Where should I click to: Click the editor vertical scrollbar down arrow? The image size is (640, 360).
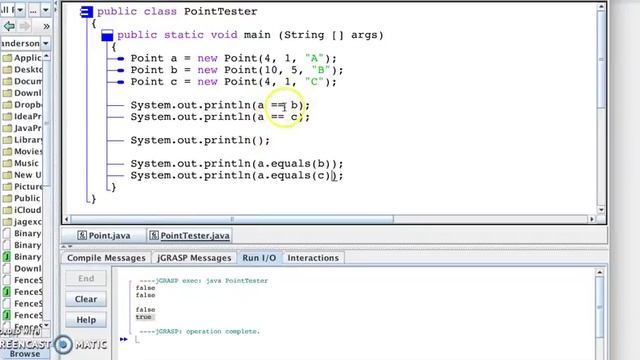coord(601,210)
